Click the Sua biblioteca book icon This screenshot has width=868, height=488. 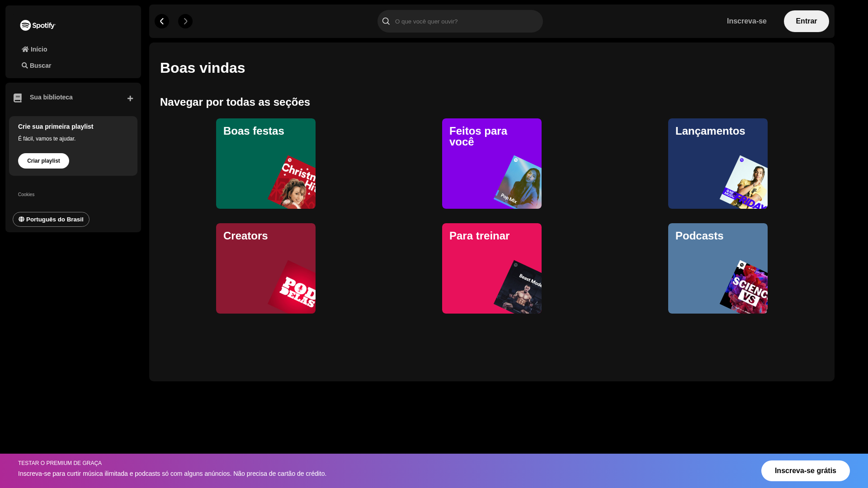pyautogui.click(x=17, y=98)
